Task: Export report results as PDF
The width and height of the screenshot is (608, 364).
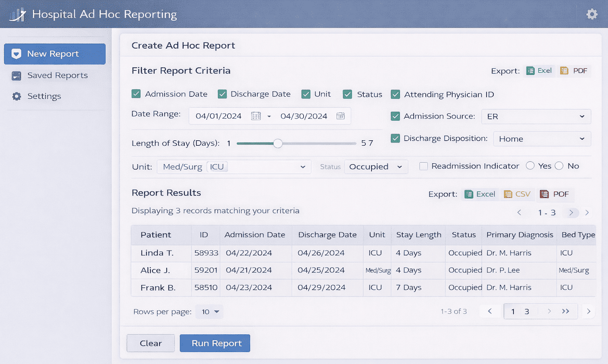Action: tap(554, 194)
